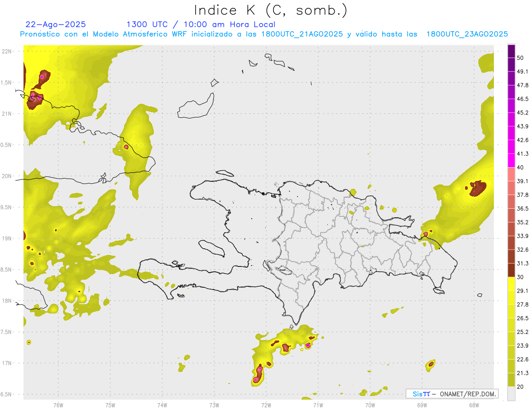Select the date label '22-Ago-2025'
This screenshot has height=411, width=532.
click(x=56, y=24)
